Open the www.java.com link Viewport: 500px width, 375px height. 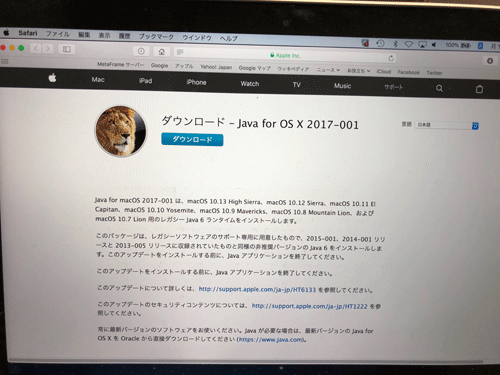[271, 340]
